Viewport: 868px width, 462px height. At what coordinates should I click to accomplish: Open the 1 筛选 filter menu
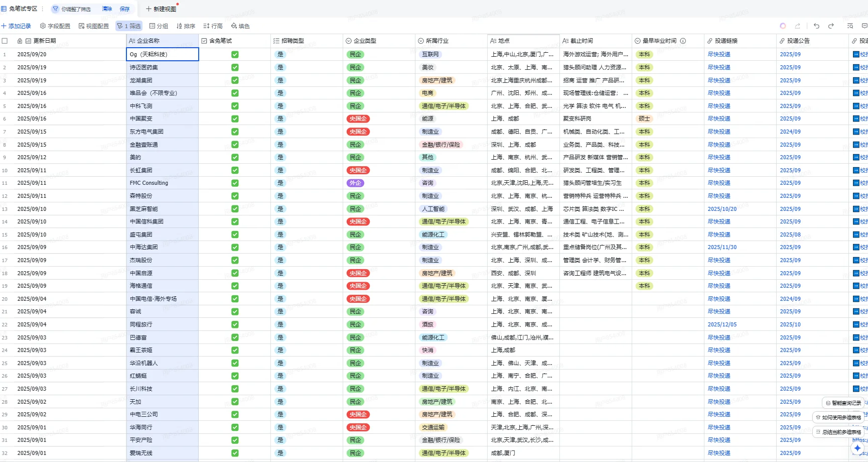point(129,26)
